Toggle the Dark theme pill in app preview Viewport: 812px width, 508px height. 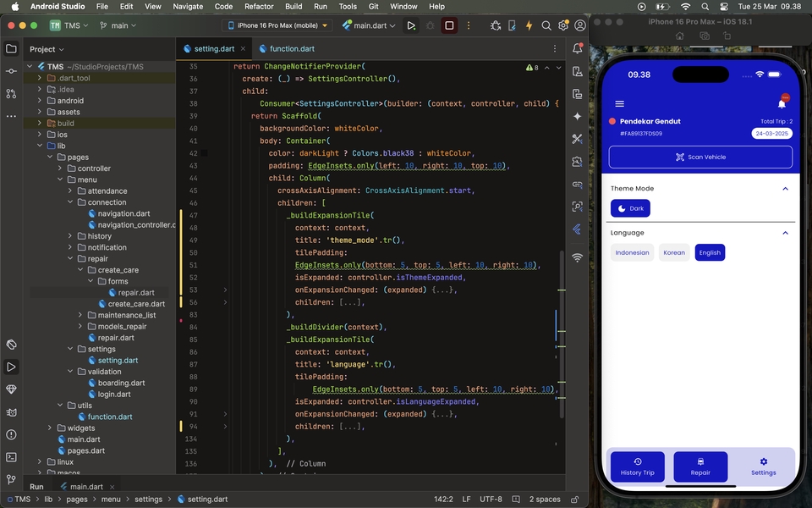tap(630, 208)
